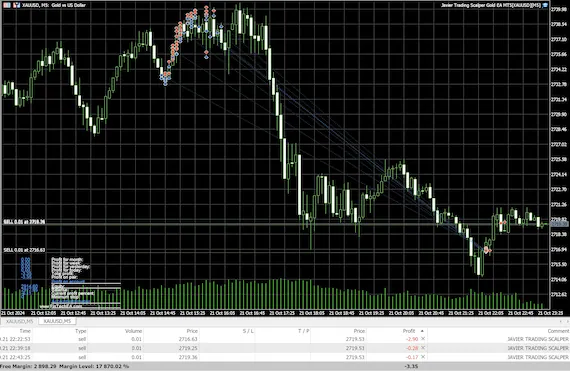
Task: Click the -2.90 profit value
Action: click(412, 339)
